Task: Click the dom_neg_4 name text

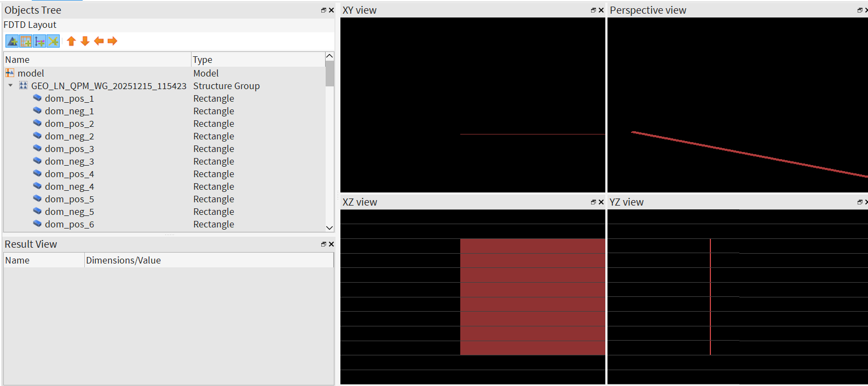Action: 70,186
